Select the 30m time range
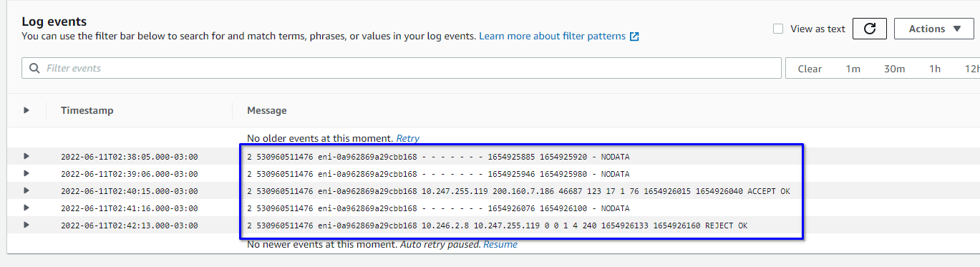 coord(894,69)
